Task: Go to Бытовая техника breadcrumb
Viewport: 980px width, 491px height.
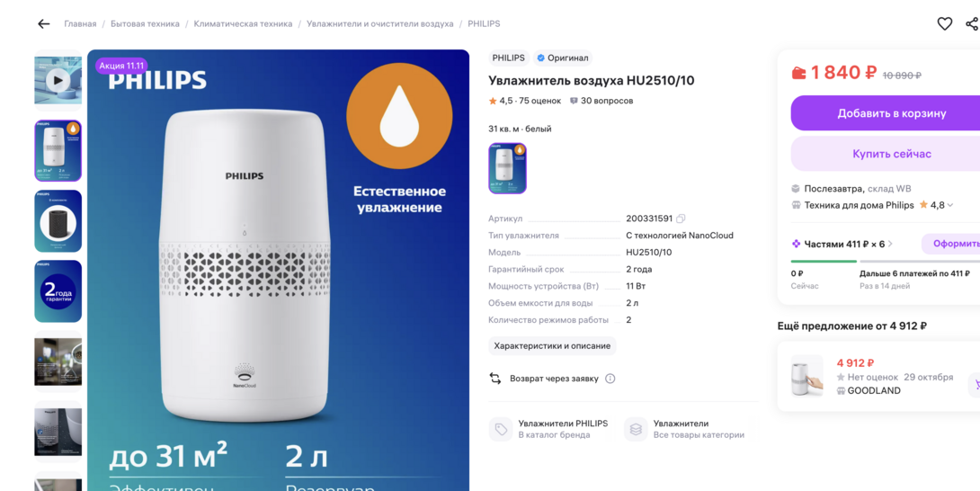Action: [145, 23]
